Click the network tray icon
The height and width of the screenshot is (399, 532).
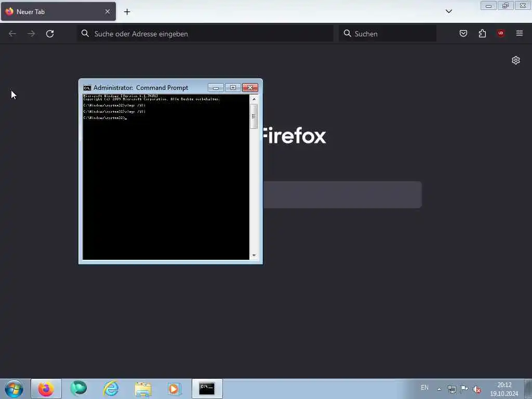pyautogui.click(x=452, y=389)
